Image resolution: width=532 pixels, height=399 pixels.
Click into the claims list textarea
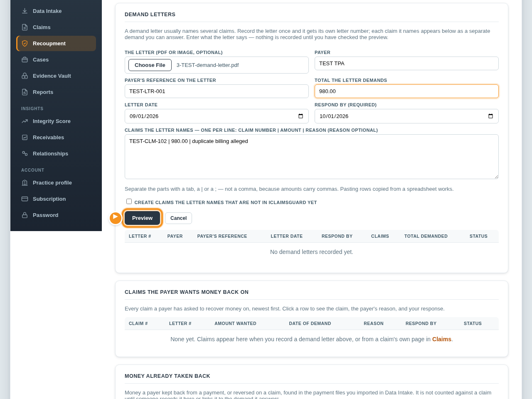point(312,157)
